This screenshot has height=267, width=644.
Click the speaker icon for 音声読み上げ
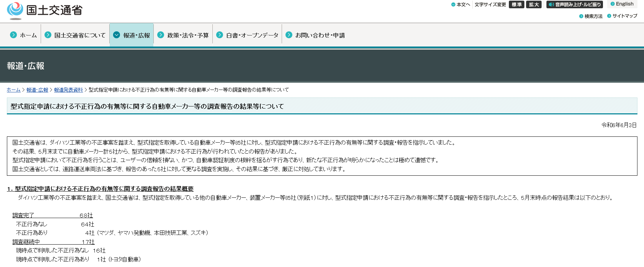(552, 4)
